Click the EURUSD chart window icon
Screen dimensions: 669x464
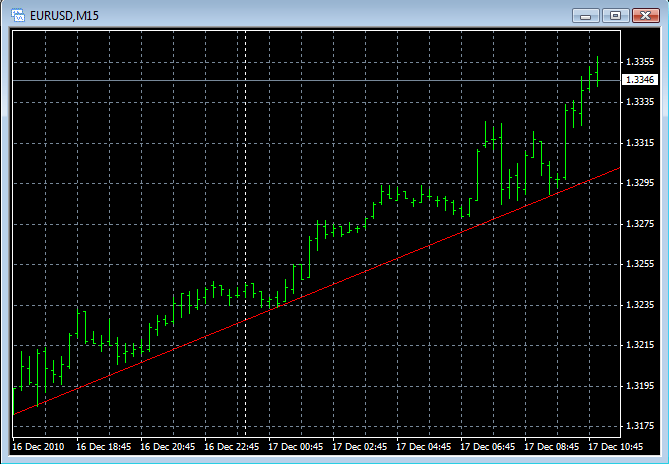[18, 16]
